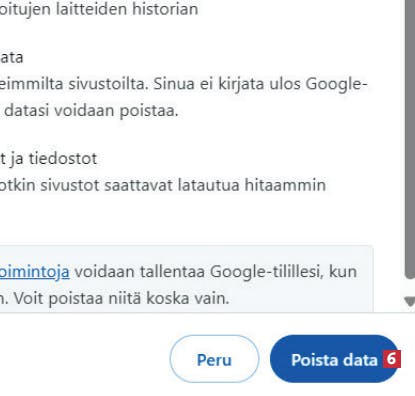The image size is (415, 396).
Task: Select the cookies label ending in 'ata'
Action: click(x=11, y=58)
